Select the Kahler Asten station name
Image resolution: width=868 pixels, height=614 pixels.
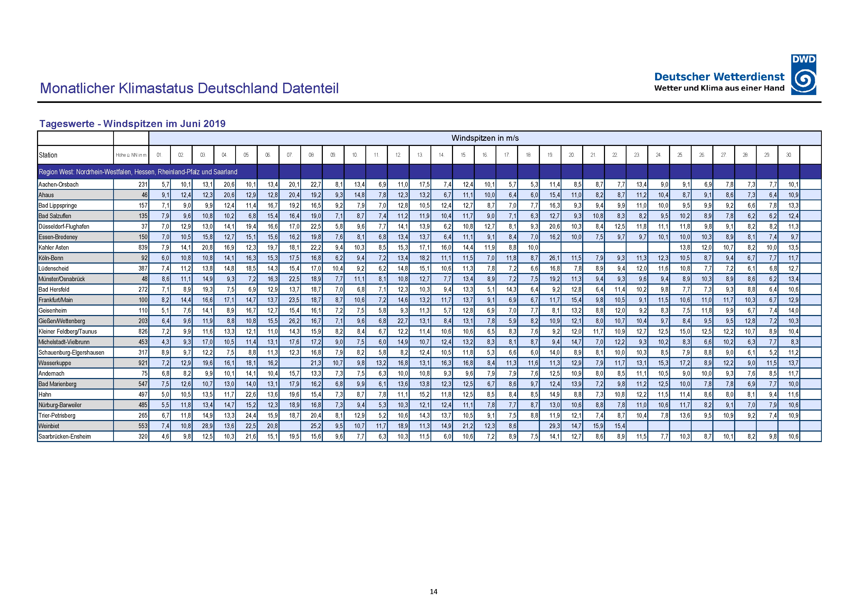tap(54, 248)
